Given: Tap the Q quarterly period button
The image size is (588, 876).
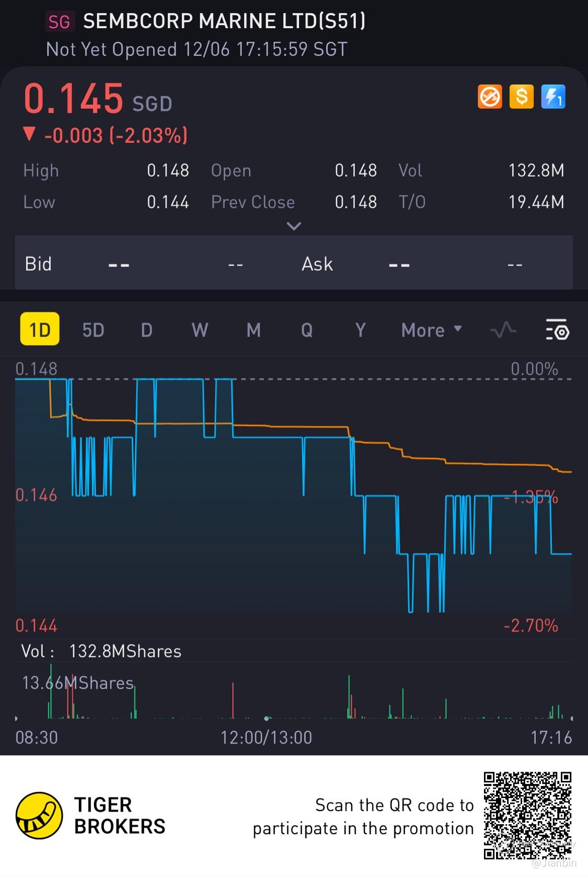Looking at the screenshot, I should click(307, 330).
